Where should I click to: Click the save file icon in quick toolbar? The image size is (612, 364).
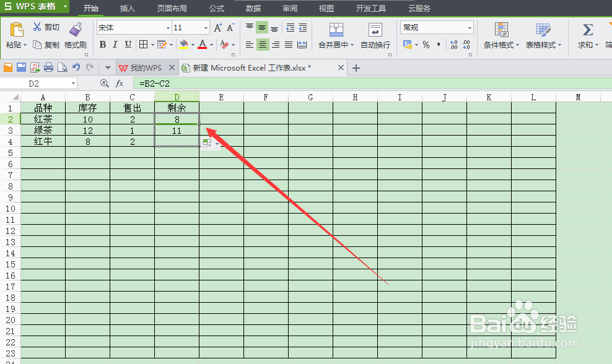coord(22,68)
